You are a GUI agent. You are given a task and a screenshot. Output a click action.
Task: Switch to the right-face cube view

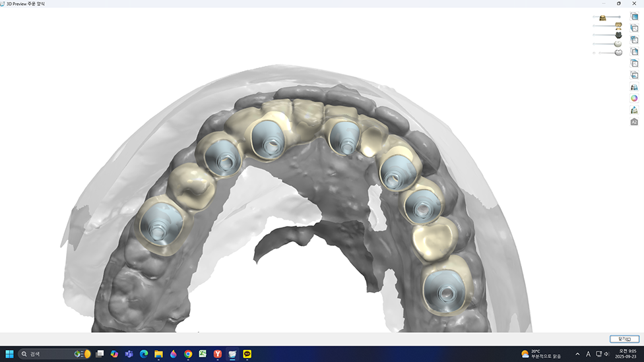(x=635, y=51)
